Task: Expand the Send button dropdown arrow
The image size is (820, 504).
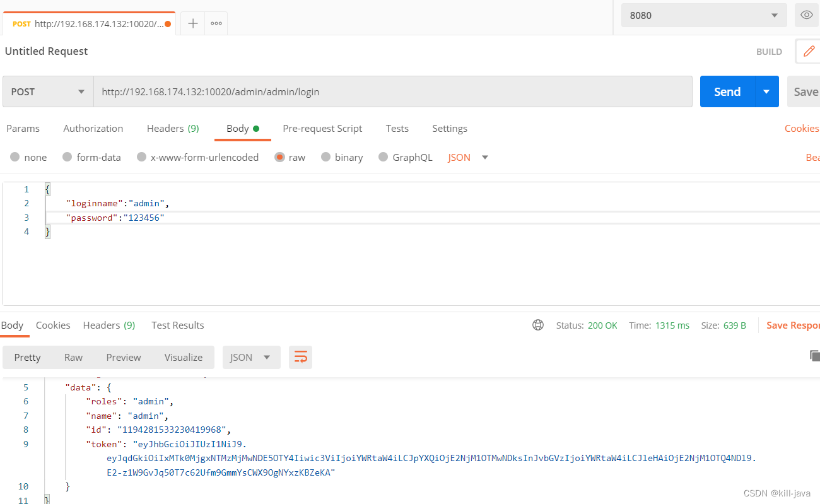Action: (766, 91)
